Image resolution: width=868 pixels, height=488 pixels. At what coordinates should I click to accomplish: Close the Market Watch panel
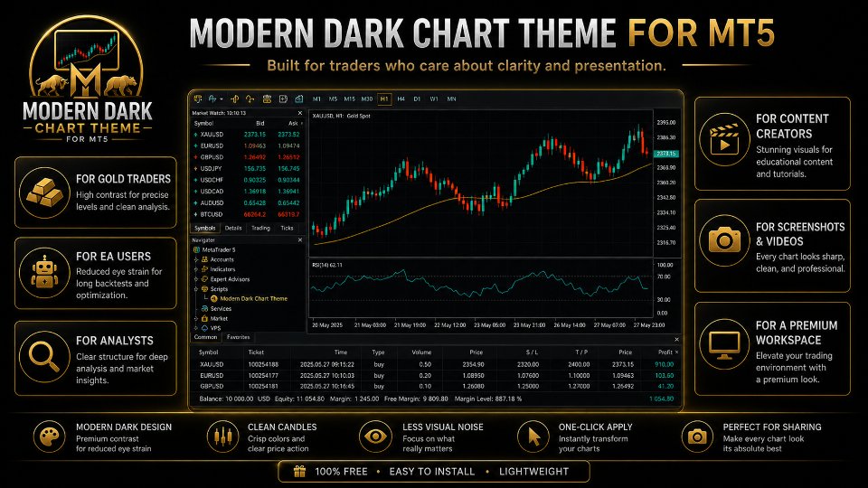pyautogui.click(x=300, y=113)
